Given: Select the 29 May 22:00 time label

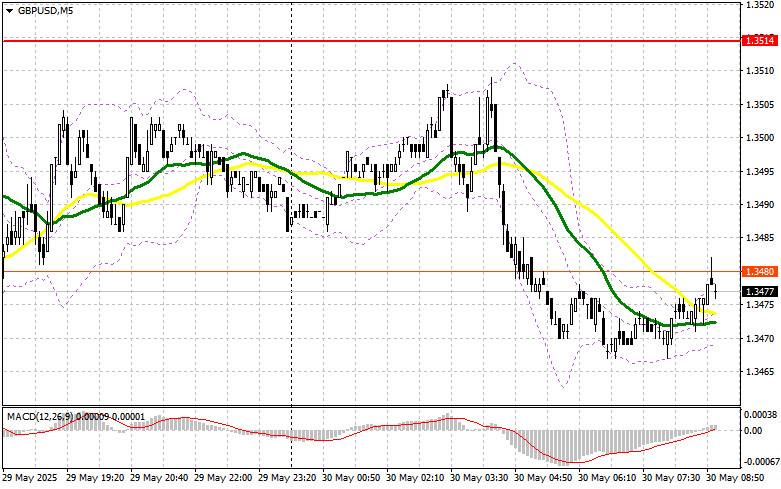Looking at the screenshot, I should pyautogui.click(x=223, y=478).
